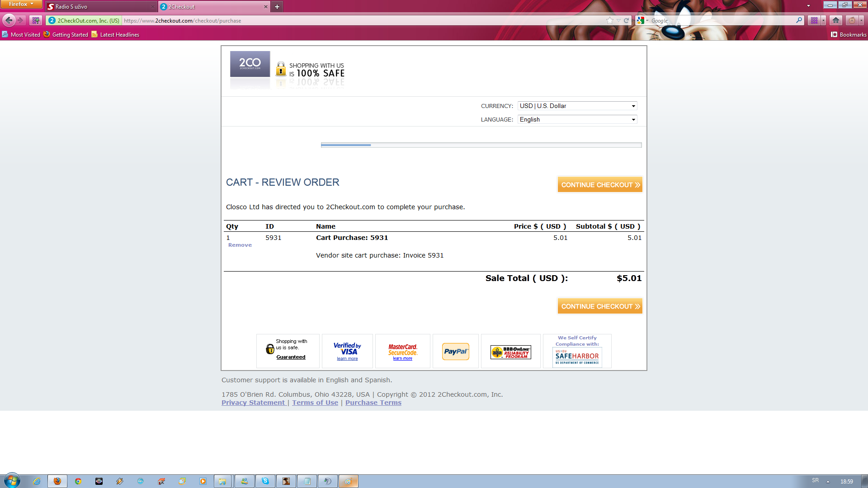This screenshot has height=488, width=868.
Task: Click the BBBOnline Reliability Program badge
Action: pos(511,352)
